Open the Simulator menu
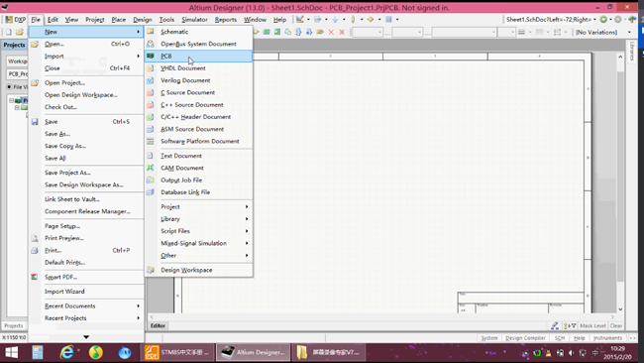The height and width of the screenshot is (363, 644). pos(194,19)
